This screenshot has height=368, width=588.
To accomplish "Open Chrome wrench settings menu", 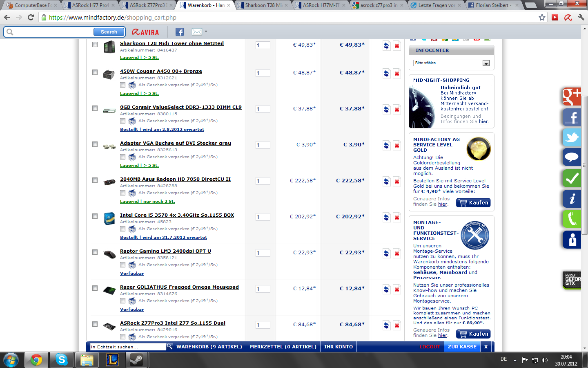I will pos(581,17).
